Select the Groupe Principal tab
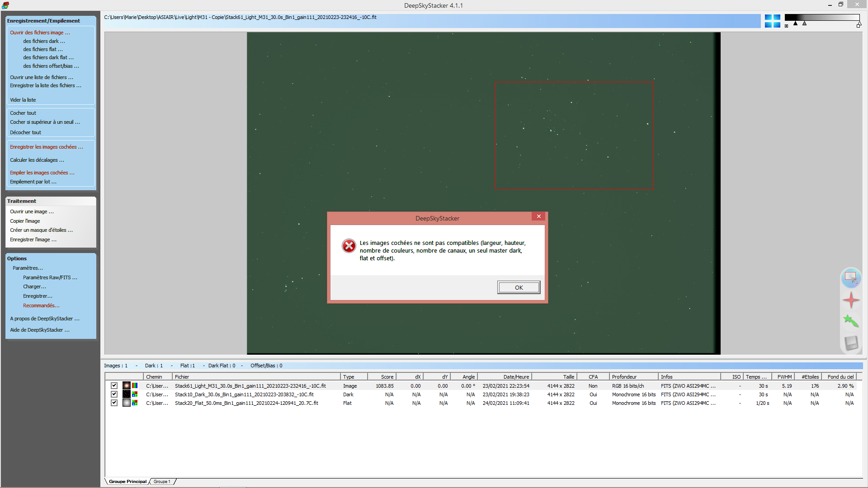The image size is (868, 488). (x=127, y=482)
